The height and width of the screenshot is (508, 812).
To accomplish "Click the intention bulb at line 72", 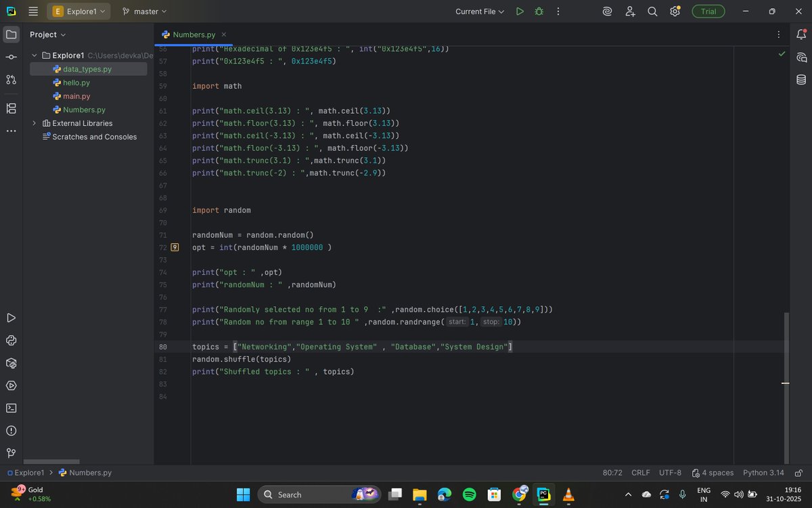I will tap(175, 247).
